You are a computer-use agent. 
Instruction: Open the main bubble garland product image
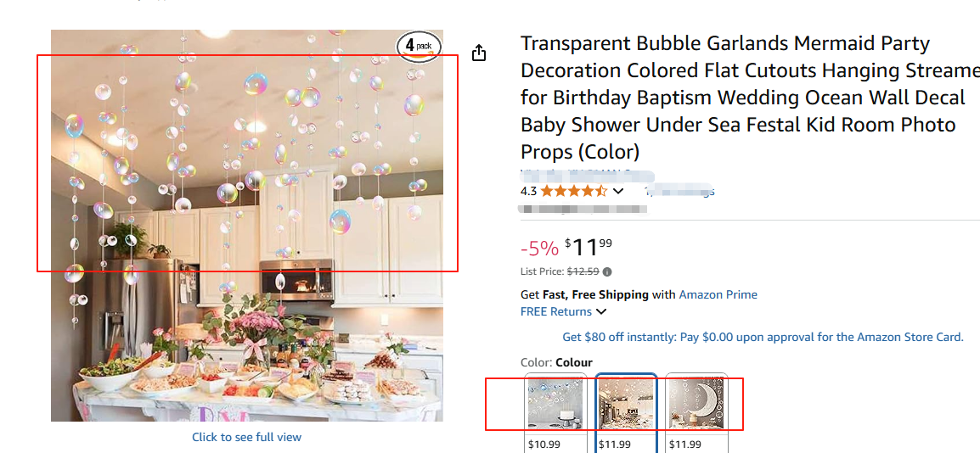(x=246, y=225)
